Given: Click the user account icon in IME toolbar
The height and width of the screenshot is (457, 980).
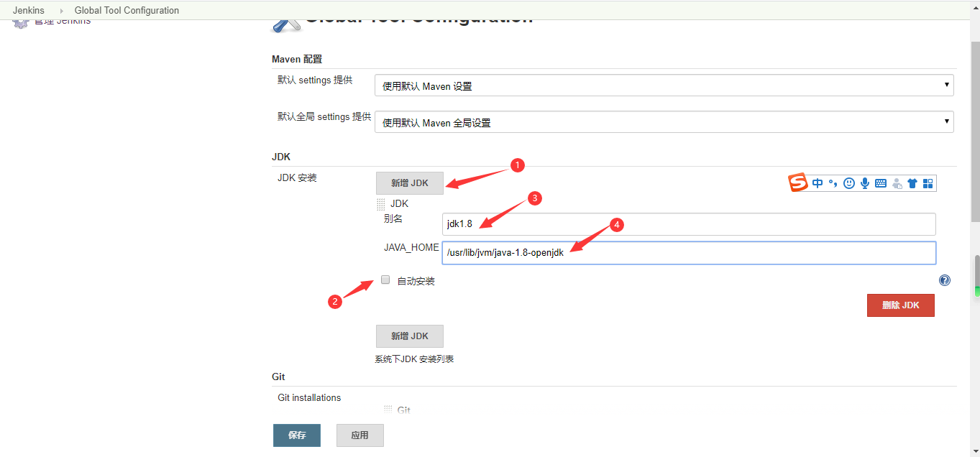Looking at the screenshot, I should click(897, 183).
